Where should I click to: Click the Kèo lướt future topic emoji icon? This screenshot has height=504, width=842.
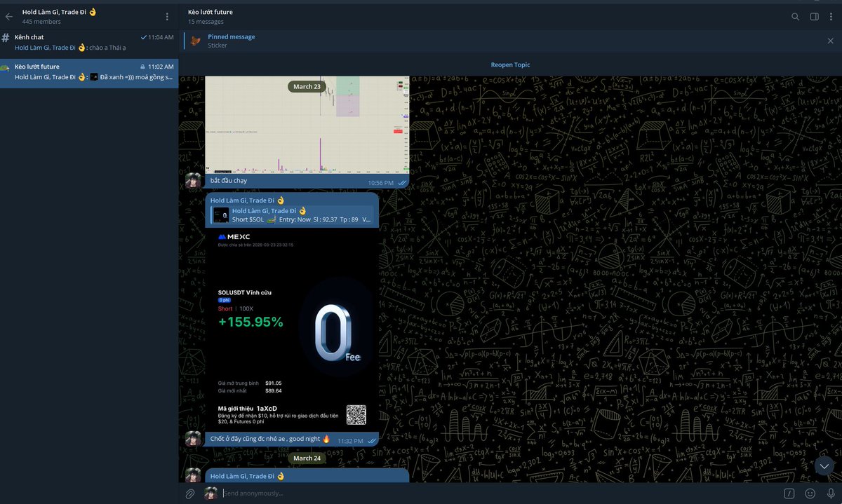click(x=6, y=67)
